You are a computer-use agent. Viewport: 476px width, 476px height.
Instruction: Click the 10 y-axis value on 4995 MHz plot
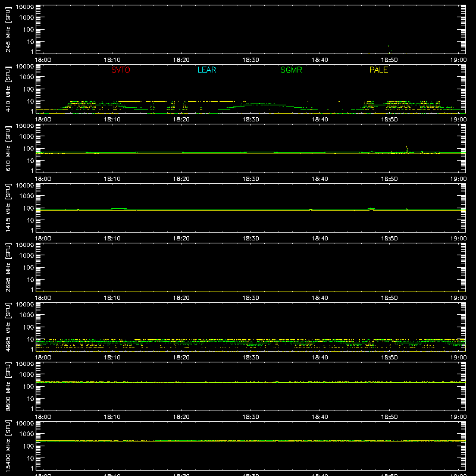tap(30, 339)
